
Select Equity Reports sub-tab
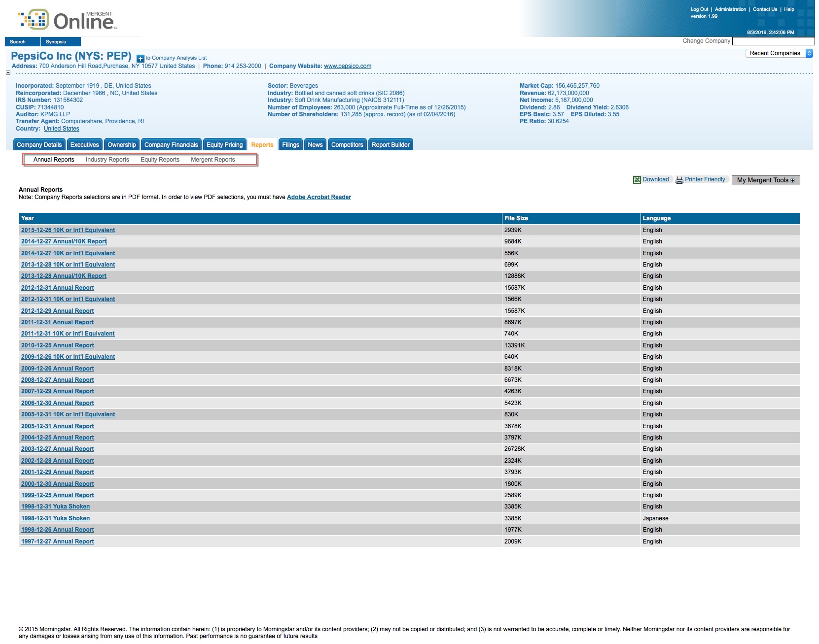coord(160,160)
